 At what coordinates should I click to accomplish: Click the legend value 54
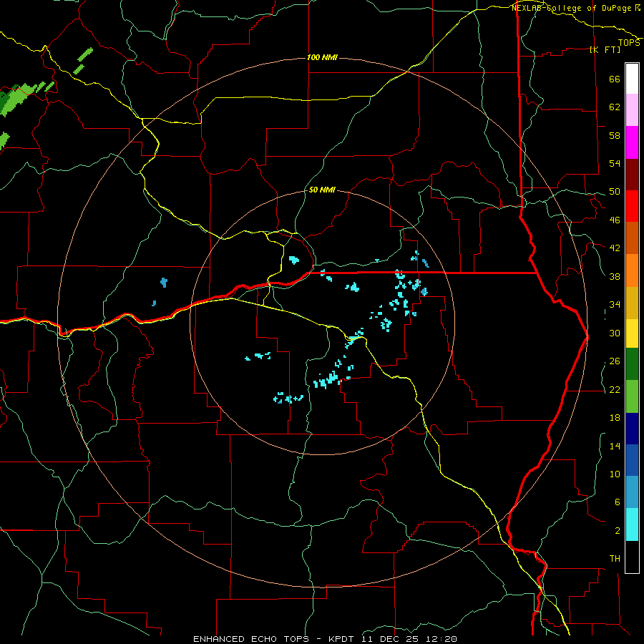coord(615,163)
